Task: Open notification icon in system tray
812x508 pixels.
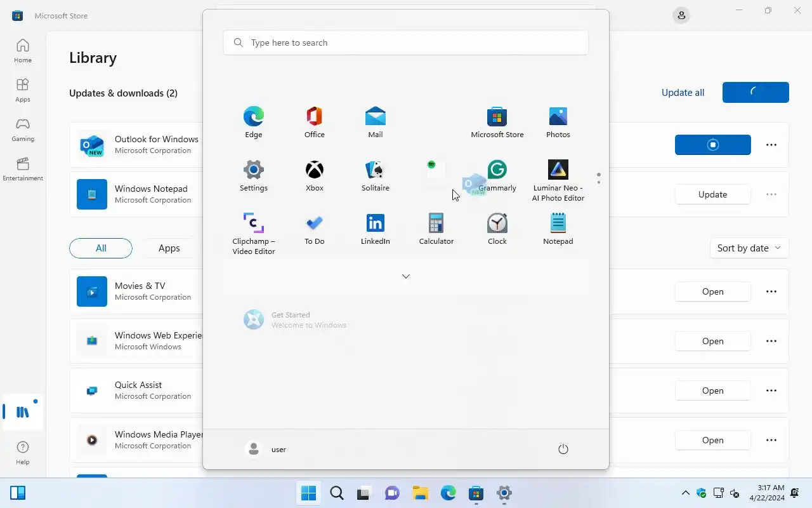Action: pyautogui.click(x=795, y=493)
